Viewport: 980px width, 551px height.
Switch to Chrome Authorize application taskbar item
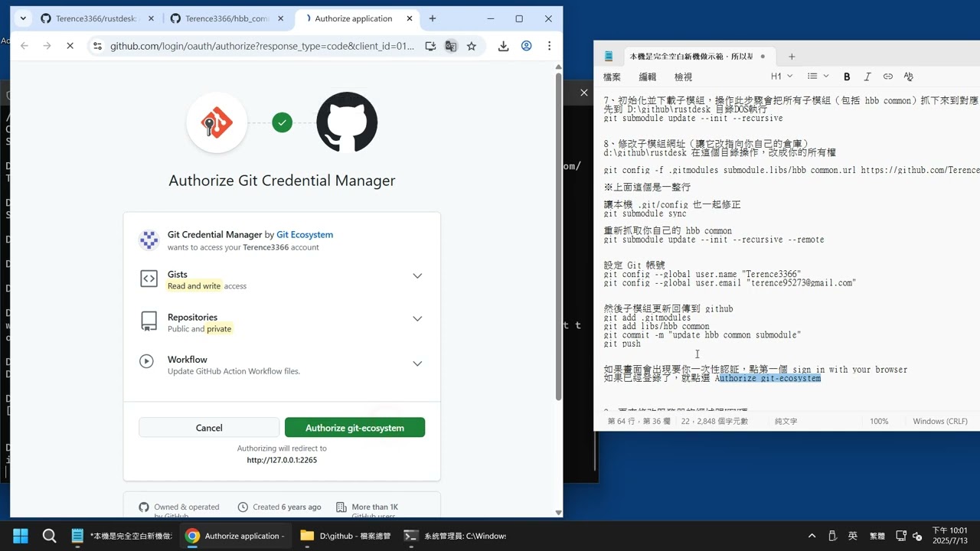point(235,536)
